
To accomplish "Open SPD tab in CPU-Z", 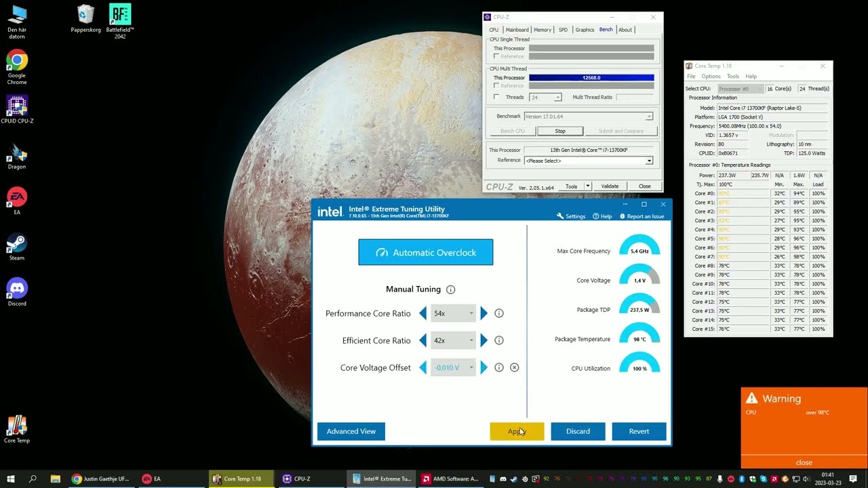I will click(563, 30).
